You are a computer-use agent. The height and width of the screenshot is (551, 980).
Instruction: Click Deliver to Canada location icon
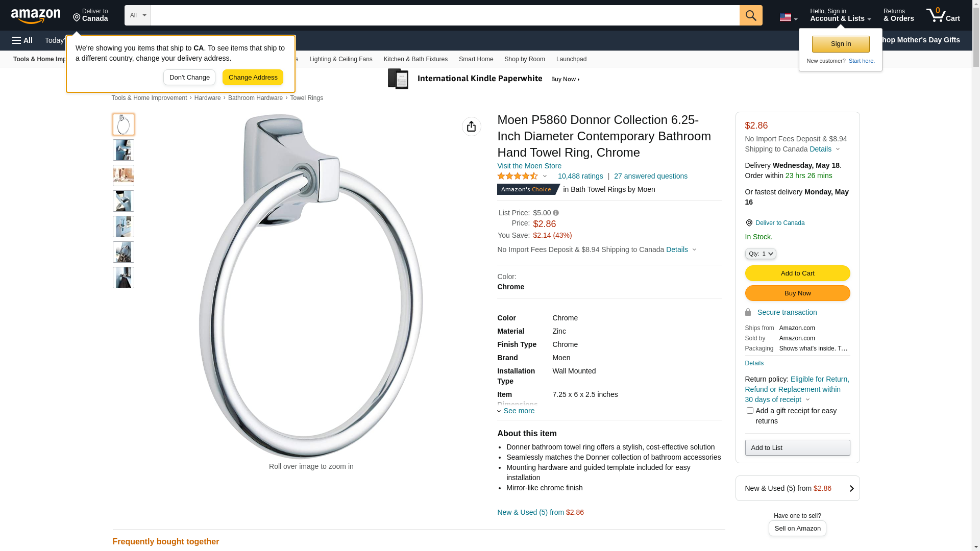pyautogui.click(x=749, y=223)
